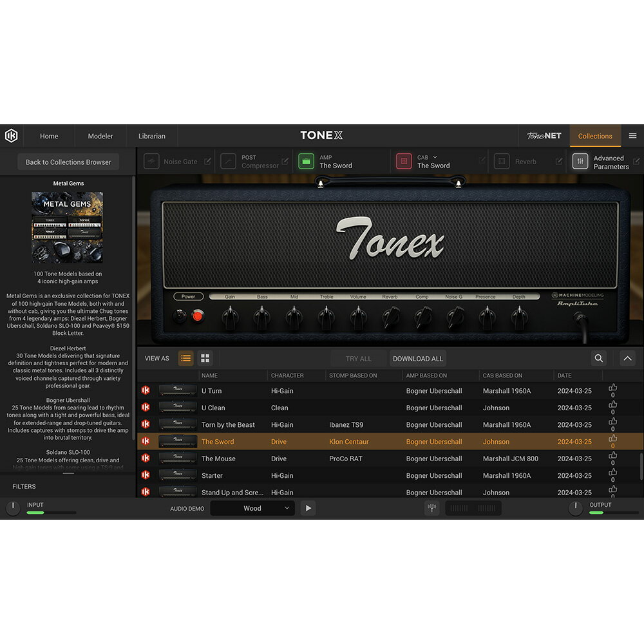Switch to list view icon
This screenshot has height=644, width=644.
[185, 358]
